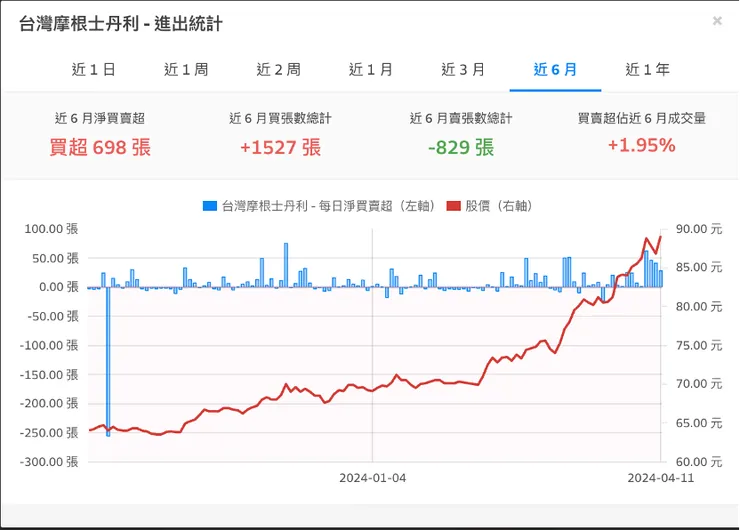Click the 近 6 月賣張數總計 label
Viewport: 740px width, 530px height.
click(461, 118)
